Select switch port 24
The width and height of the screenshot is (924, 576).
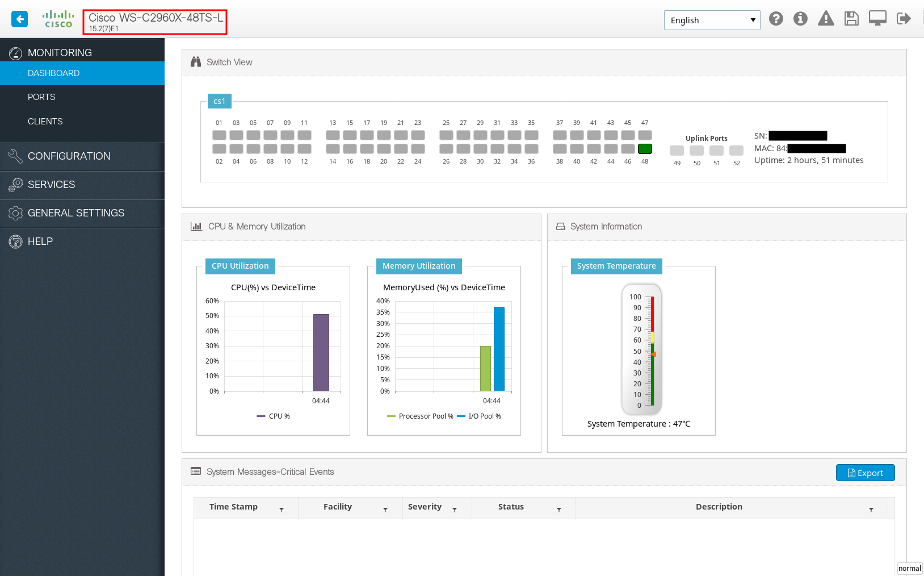pos(418,149)
